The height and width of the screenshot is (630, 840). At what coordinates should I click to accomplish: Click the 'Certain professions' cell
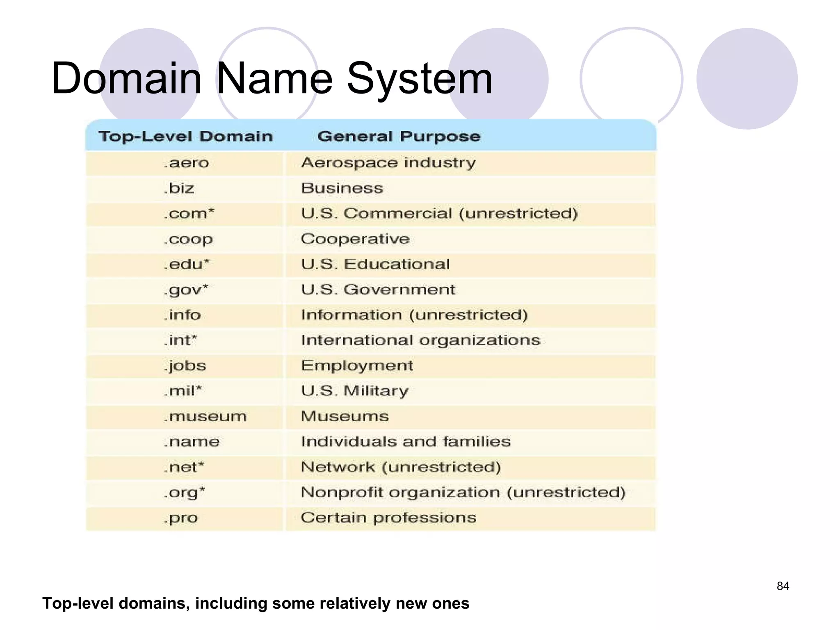[471, 519]
